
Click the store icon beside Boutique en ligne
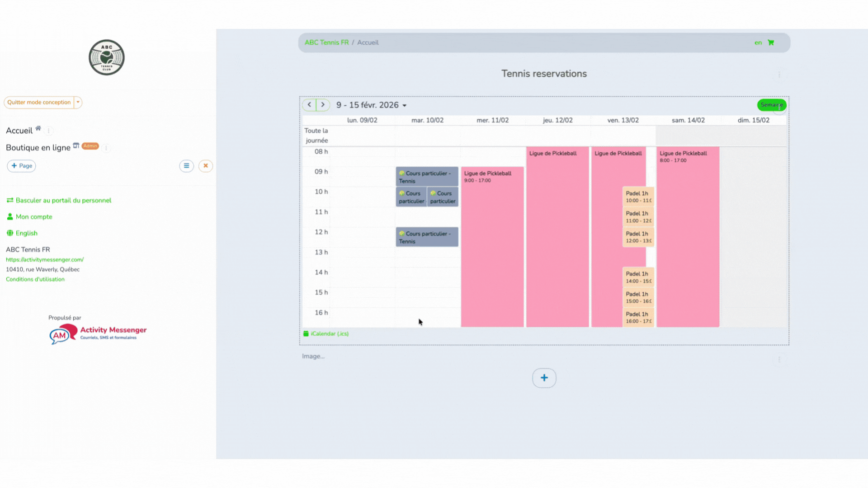(76, 147)
